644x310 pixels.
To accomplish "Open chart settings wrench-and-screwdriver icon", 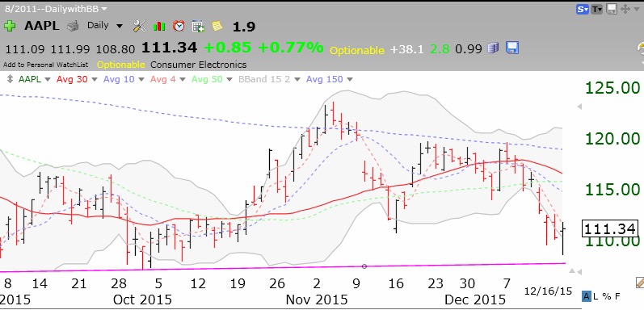I will pyautogui.click(x=140, y=27).
